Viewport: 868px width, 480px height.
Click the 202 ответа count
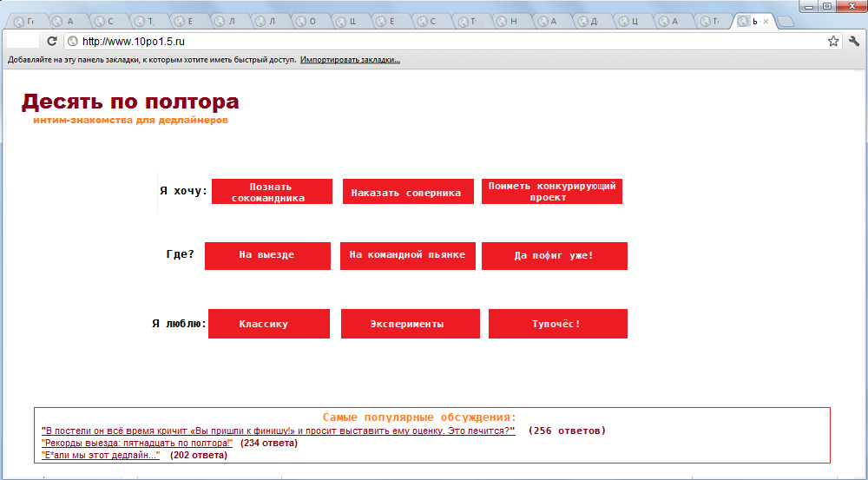[x=199, y=455]
